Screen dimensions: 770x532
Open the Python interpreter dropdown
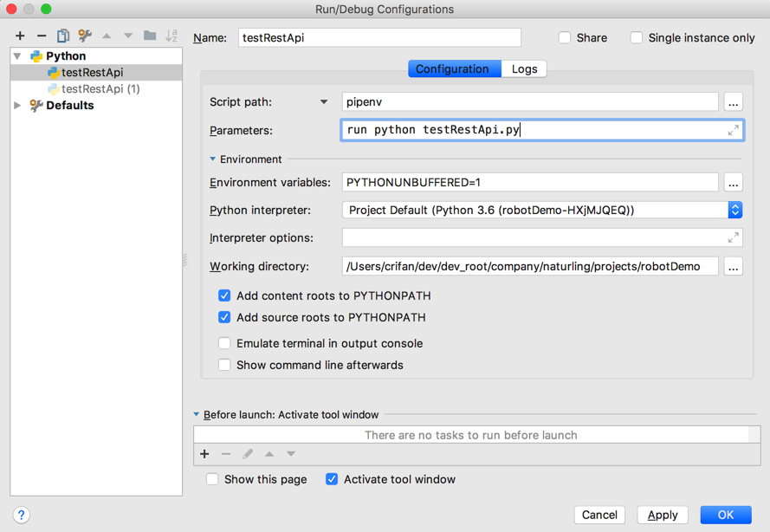734,211
